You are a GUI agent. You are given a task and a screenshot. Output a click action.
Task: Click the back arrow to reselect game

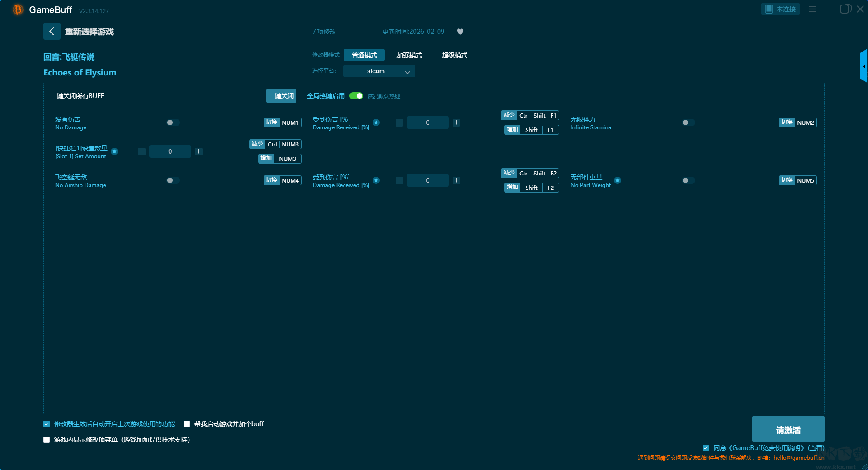tap(52, 31)
